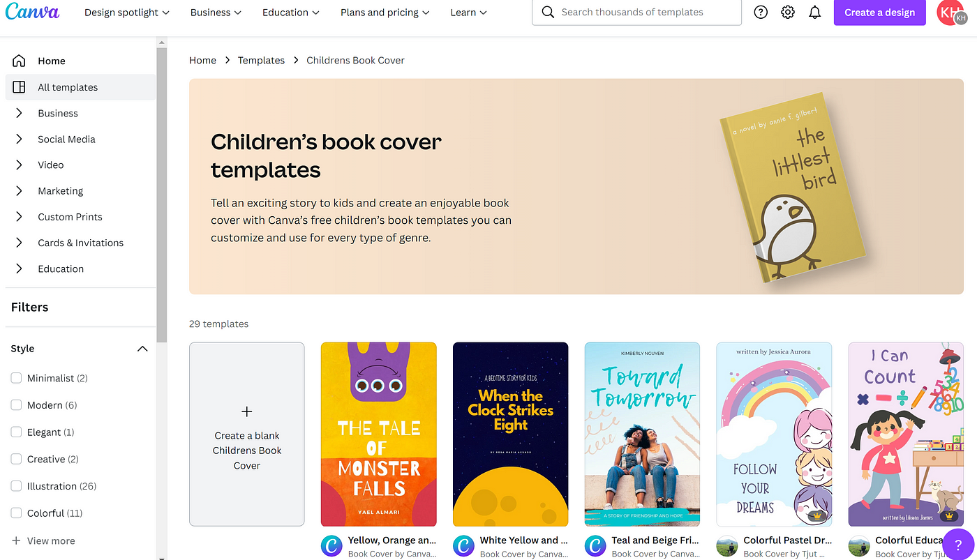Toggle the Illustration style checkbox
This screenshot has width=977, height=560.
[16, 486]
